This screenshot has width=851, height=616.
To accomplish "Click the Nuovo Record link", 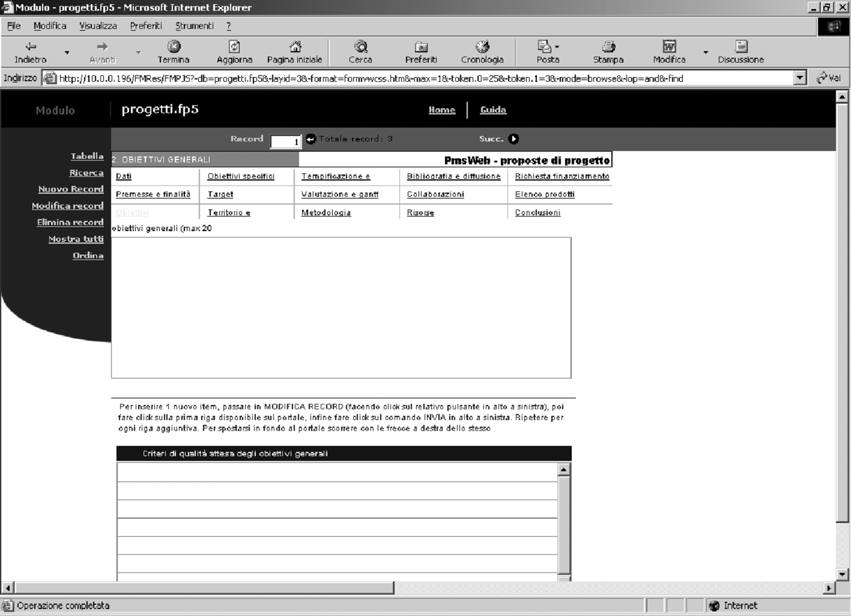I will (71, 189).
